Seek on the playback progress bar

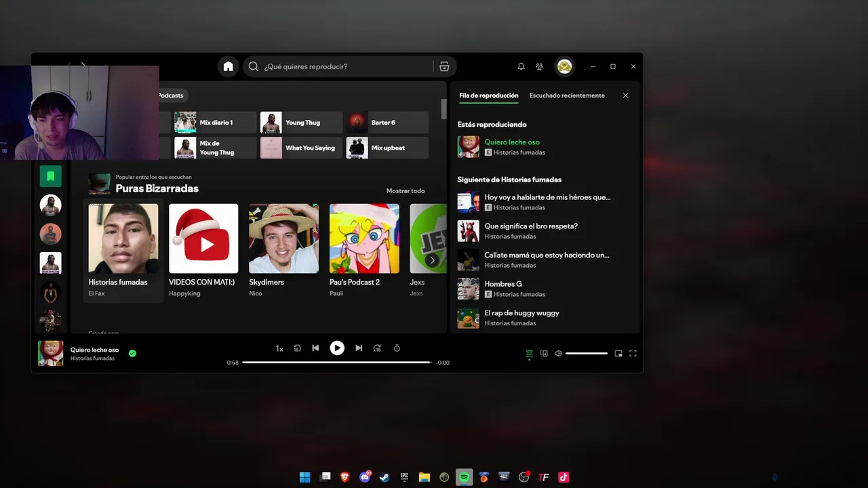tap(337, 363)
